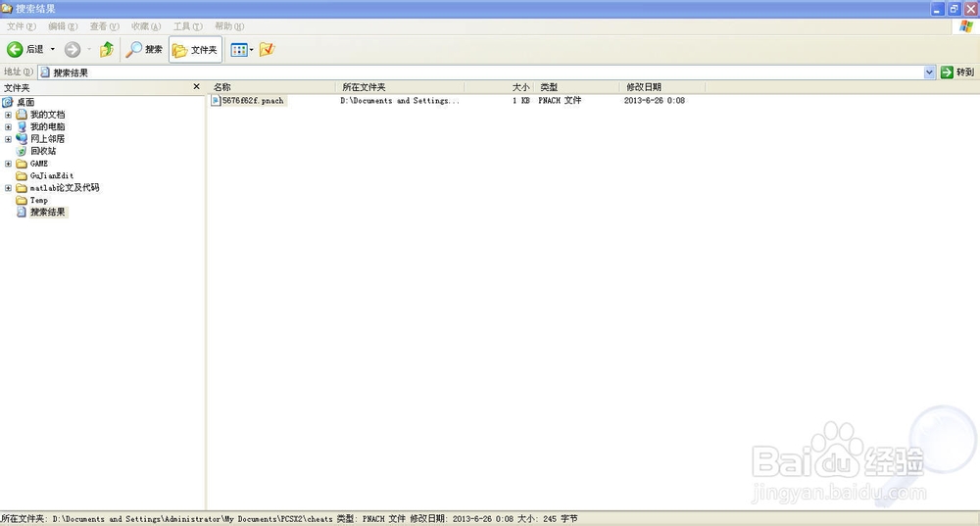Click the 回收站 recycle bin icon
Screen dimensions: 980x526
tap(22, 151)
